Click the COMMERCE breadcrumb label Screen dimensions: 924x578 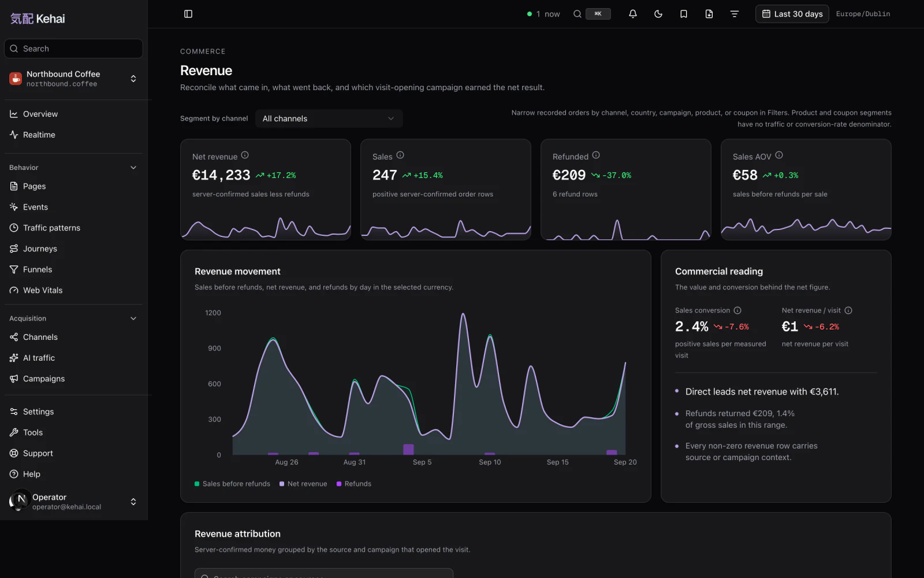point(203,51)
